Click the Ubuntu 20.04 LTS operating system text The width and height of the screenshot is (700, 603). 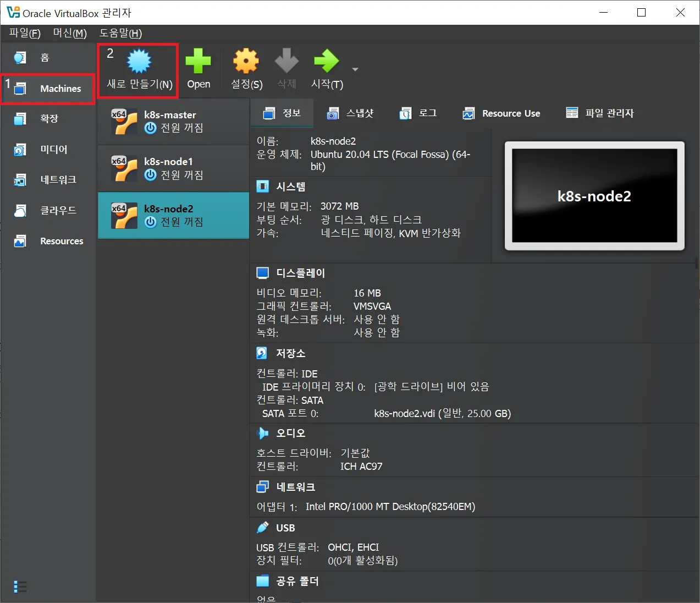(390, 160)
